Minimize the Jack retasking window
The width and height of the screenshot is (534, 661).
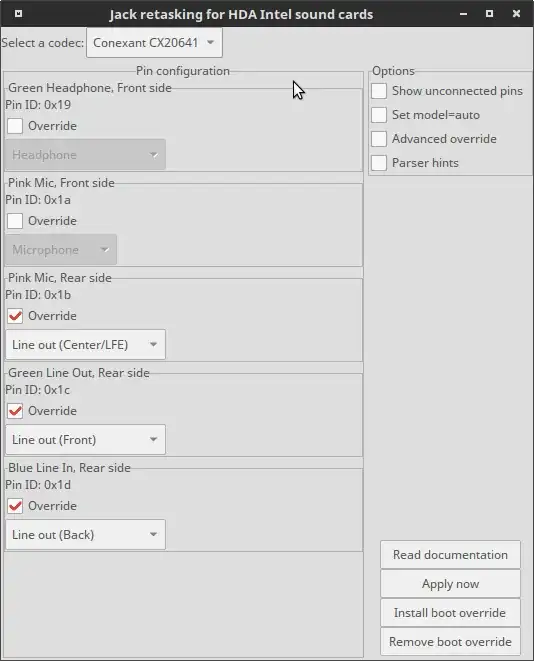point(464,14)
